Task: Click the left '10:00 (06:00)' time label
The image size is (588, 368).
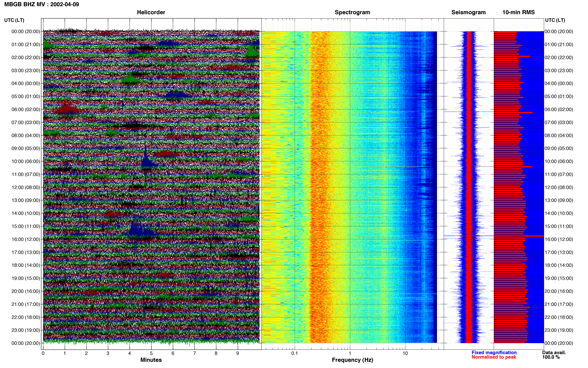Action: [x=26, y=161]
